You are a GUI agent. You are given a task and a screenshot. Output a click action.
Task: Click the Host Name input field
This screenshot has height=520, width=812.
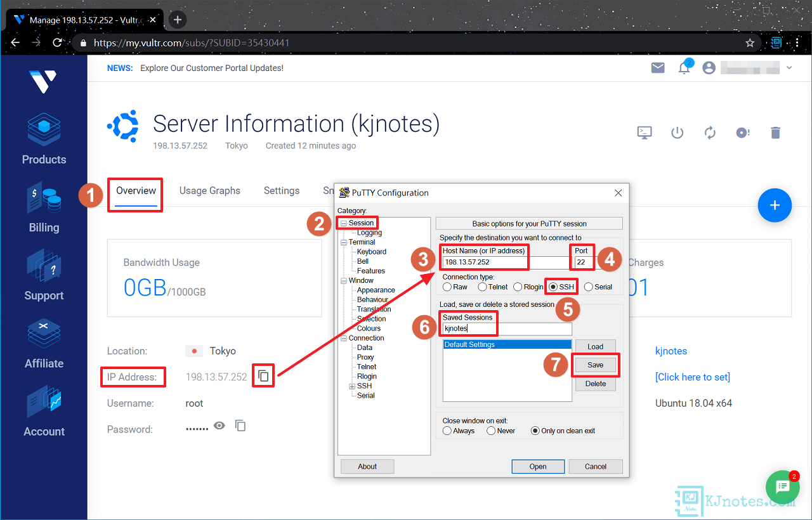pyautogui.click(x=506, y=262)
